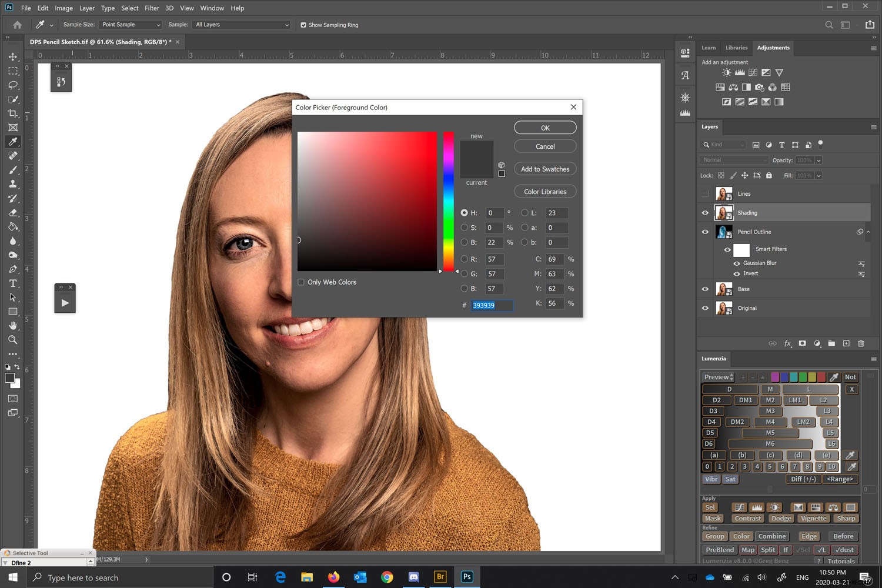Select the Zoom tool
Image resolution: width=882 pixels, height=588 pixels.
pyautogui.click(x=13, y=340)
